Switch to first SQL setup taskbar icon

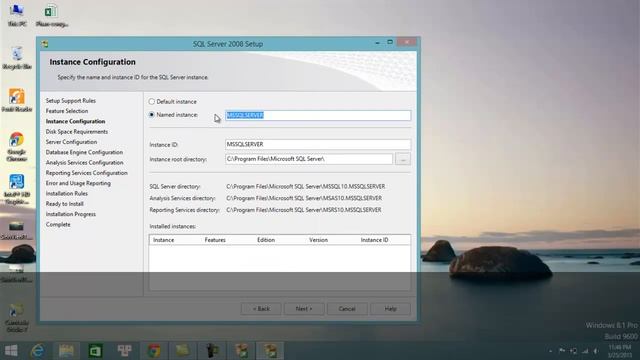point(241,351)
